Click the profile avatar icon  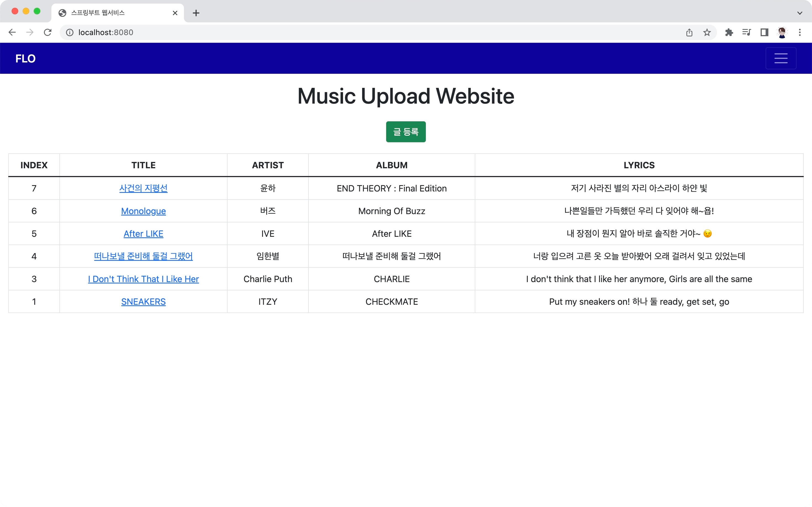782,32
